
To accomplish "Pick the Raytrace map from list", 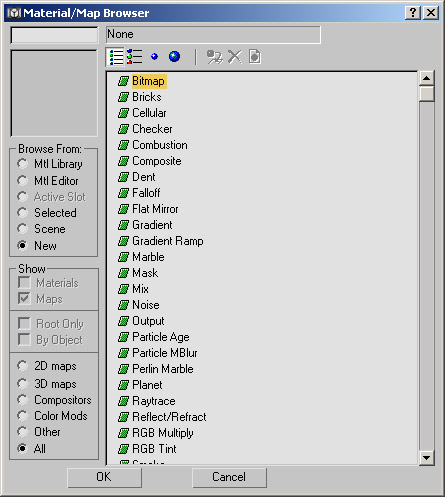I will click(154, 401).
